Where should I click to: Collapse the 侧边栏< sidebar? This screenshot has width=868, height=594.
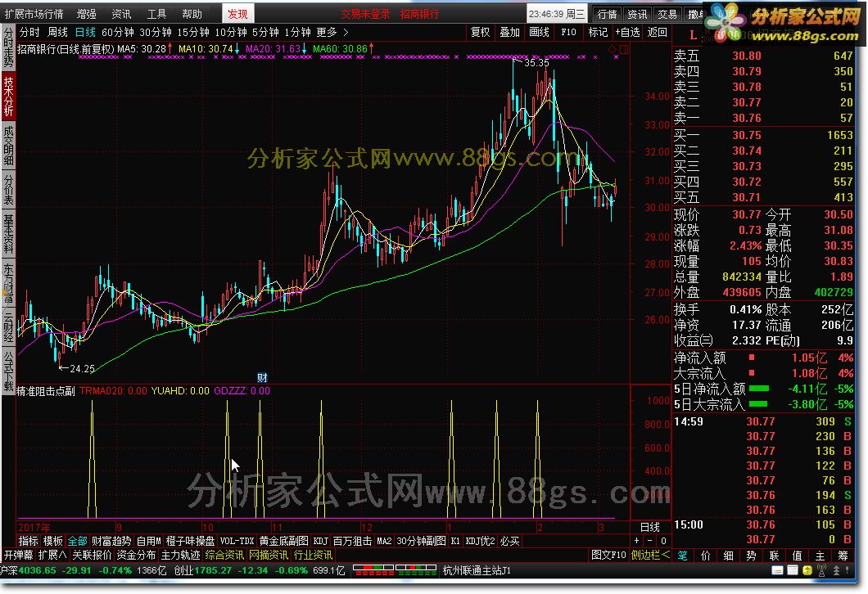tap(650, 555)
